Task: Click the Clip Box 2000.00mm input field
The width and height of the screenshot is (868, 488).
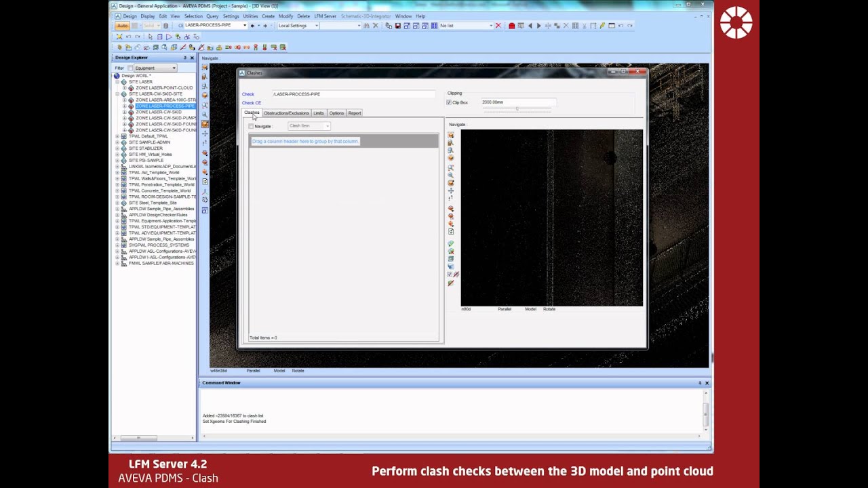Action: click(518, 102)
